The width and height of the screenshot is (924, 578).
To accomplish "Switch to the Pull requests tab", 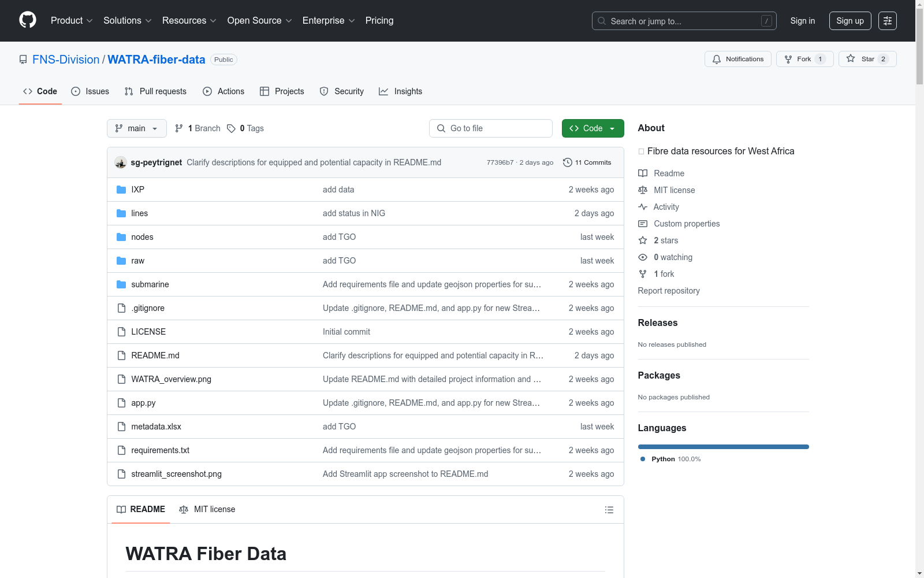I will click(155, 91).
